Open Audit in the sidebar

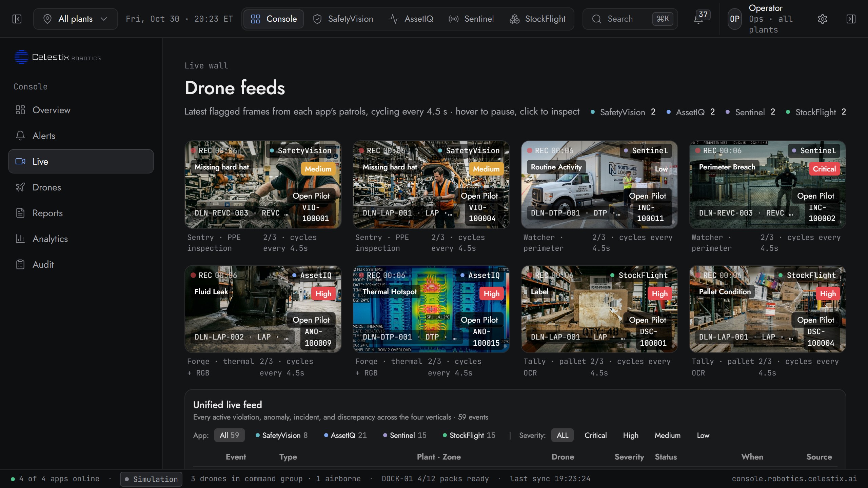click(81, 265)
